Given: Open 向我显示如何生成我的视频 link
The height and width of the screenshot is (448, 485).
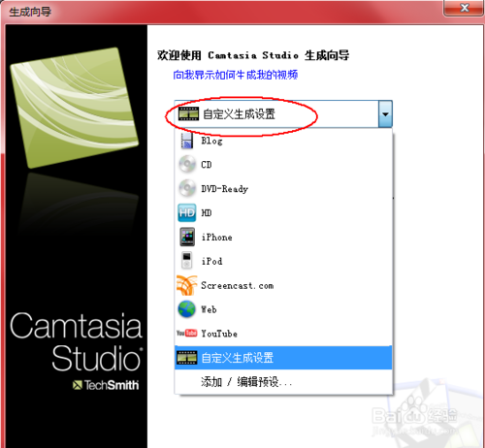Looking at the screenshot, I should 236,75.
